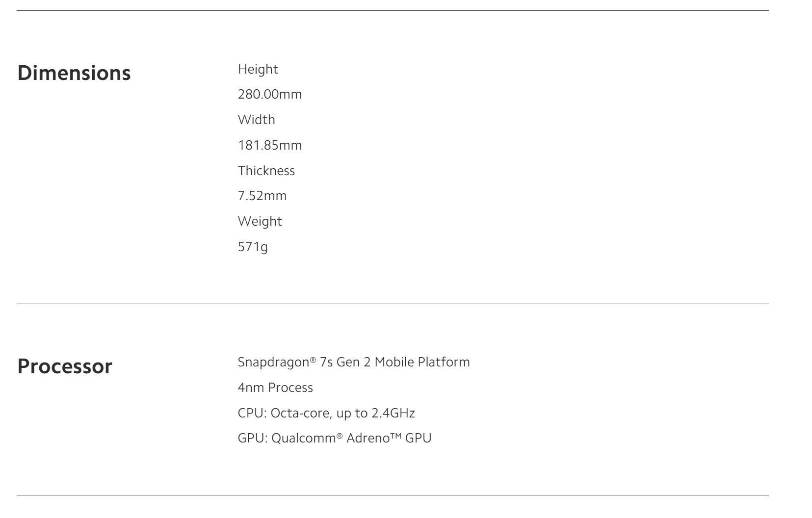Image resolution: width=812 pixels, height=518 pixels.
Task: Click the Width label
Action: pyautogui.click(x=256, y=120)
